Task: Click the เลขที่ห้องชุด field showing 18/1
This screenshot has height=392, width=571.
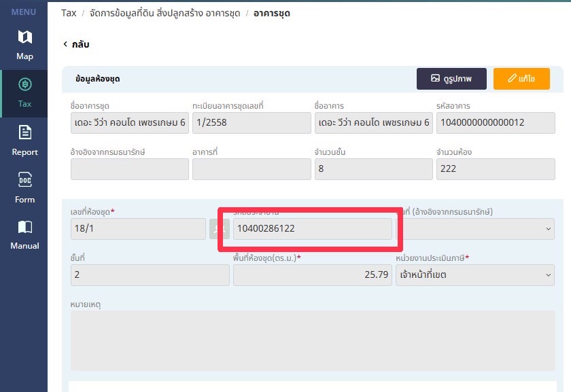Action: 137,229
